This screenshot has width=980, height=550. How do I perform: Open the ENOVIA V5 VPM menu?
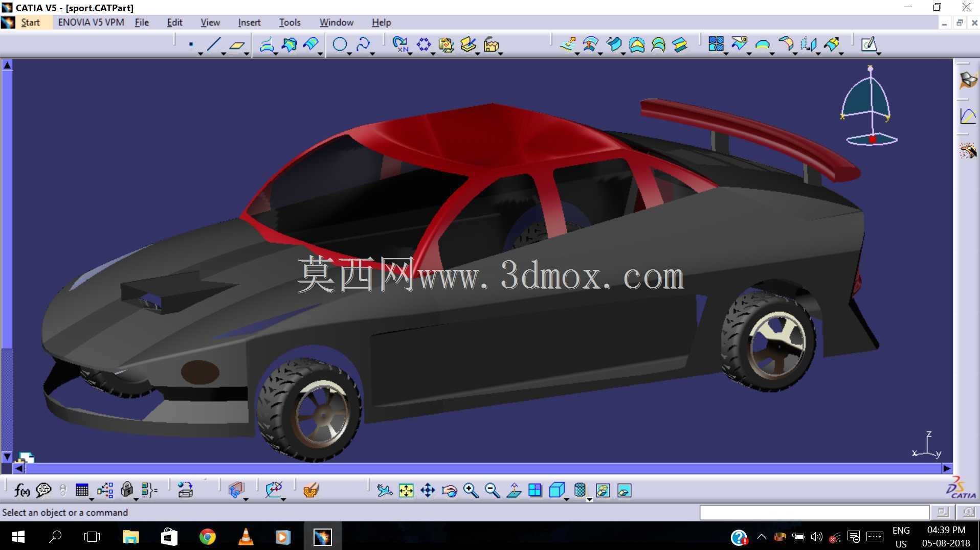[x=91, y=22]
